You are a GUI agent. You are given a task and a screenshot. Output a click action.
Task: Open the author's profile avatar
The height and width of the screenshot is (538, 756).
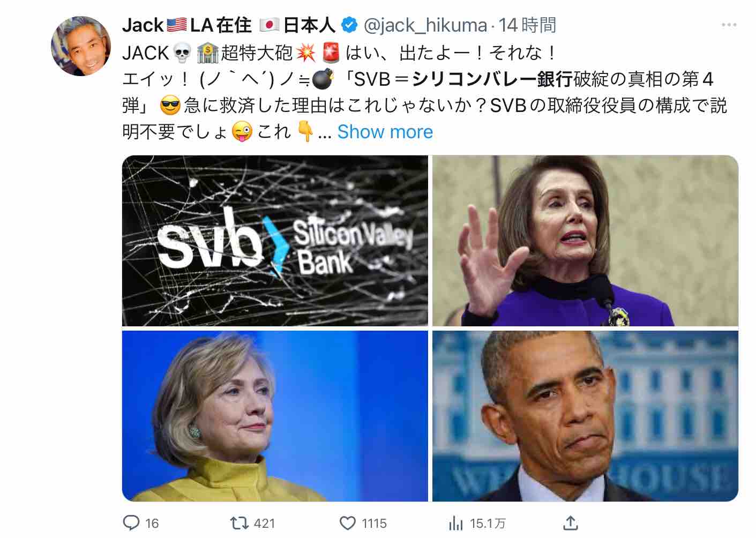(81, 46)
